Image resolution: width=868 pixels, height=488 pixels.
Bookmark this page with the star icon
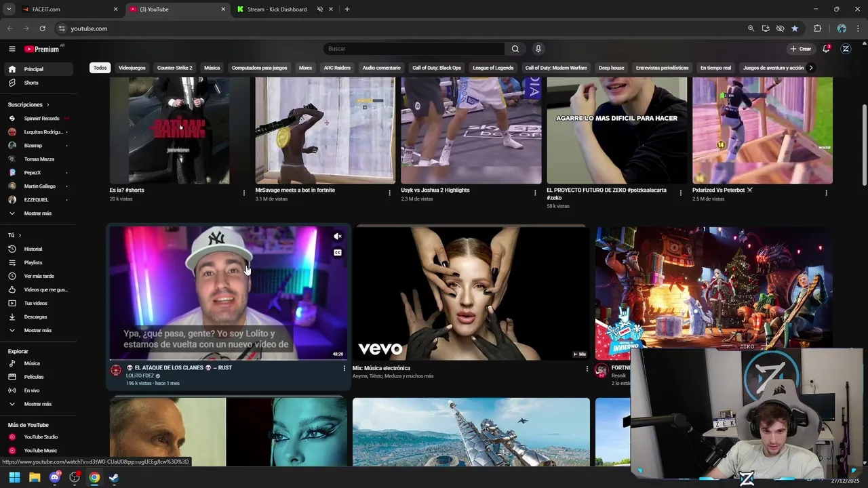[x=795, y=28]
